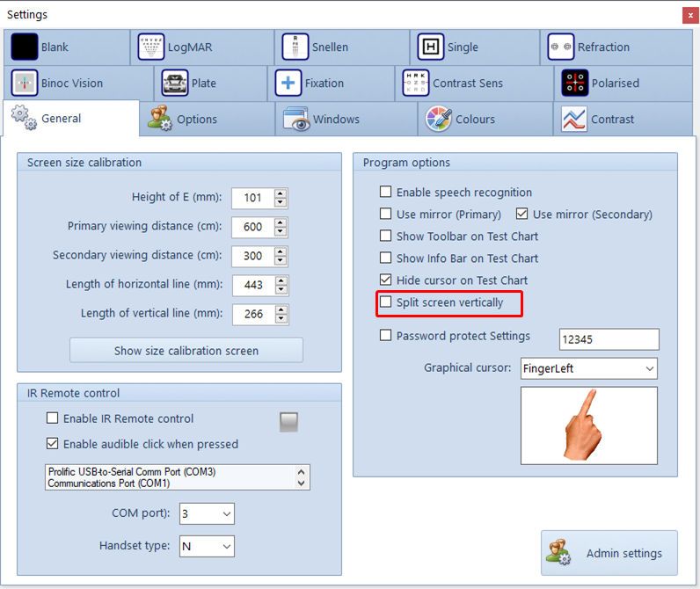The image size is (700, 589).
Task: Click the Polarised tab icon
Action: [x=575, y=84]
